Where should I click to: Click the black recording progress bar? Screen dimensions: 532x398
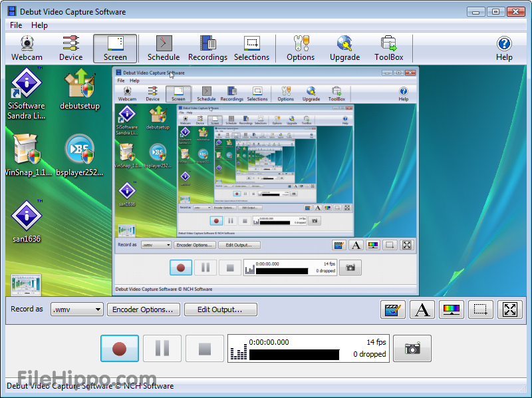click(294, 355)
